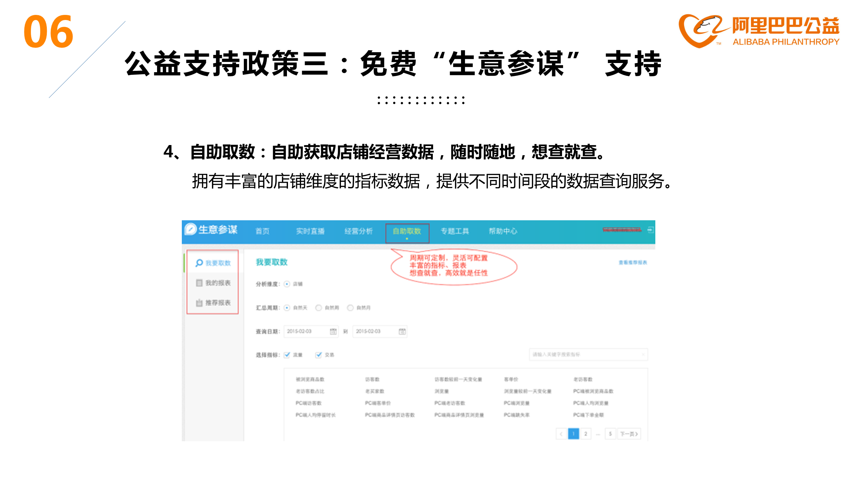The height and width of the screenshot is (488, 868).
Task: Choose the PC端跳失率 indicator
Action: (517, 415)
